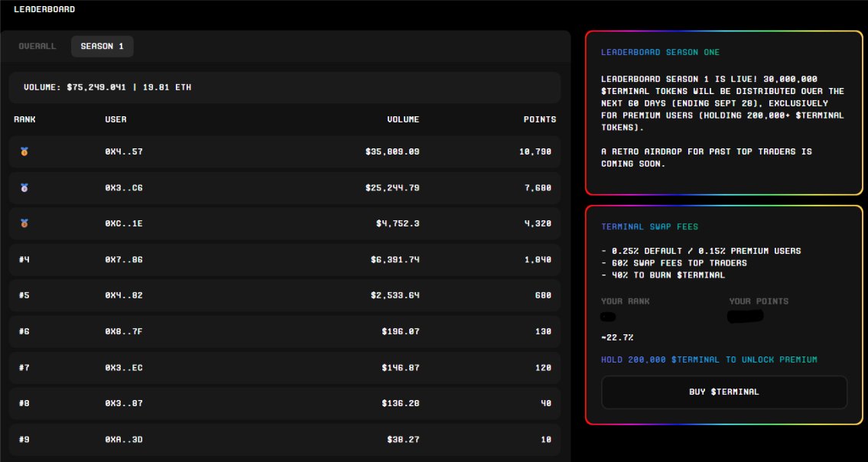
Task: Select user 0xC..1E
Action: click(123, 223)
